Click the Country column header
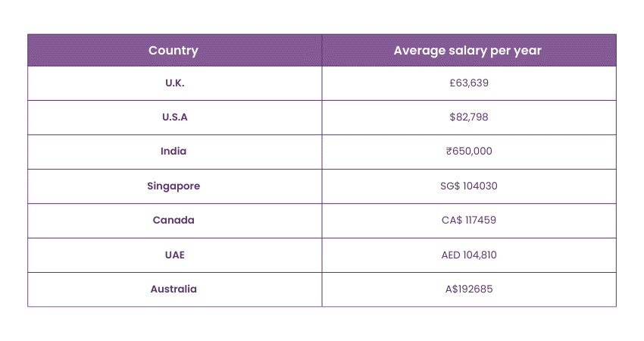The image size is (644, 341). coord(174,51)
